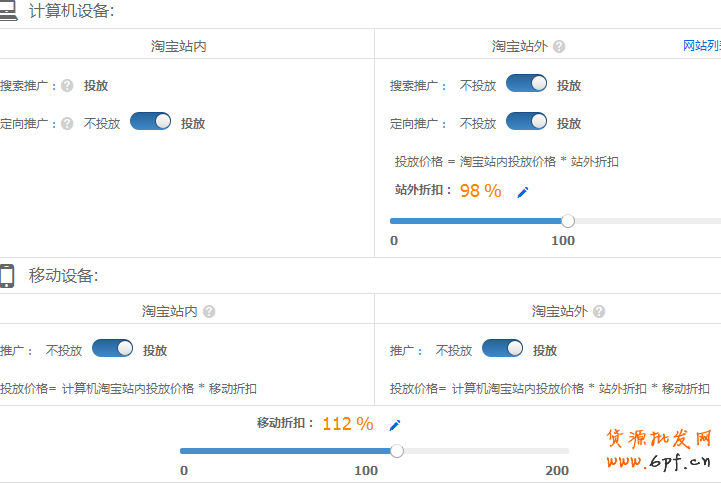This screenshot has height=483, width=721.
Task: Toggle mobile 淘宝站外 推广 switch
Action: coord(502,349)
